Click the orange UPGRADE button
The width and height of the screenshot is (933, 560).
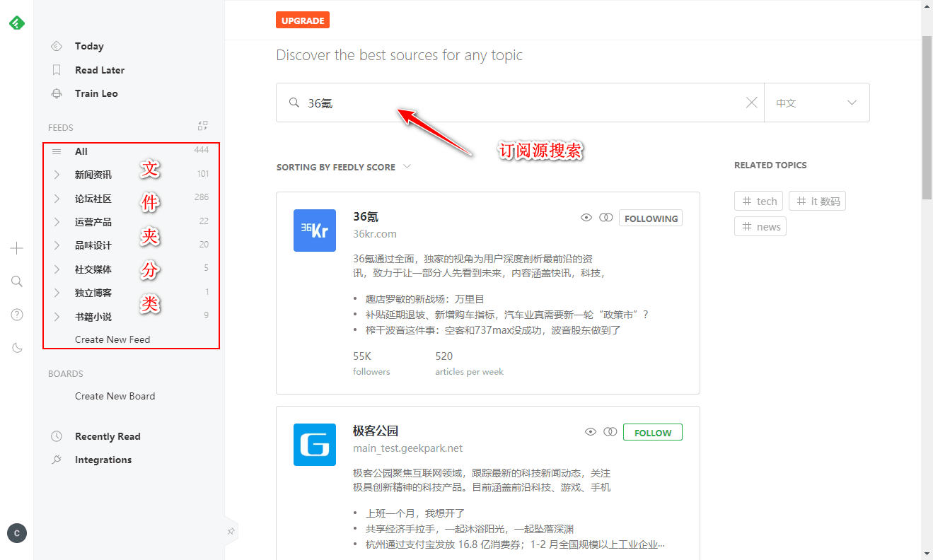(303, 21)
